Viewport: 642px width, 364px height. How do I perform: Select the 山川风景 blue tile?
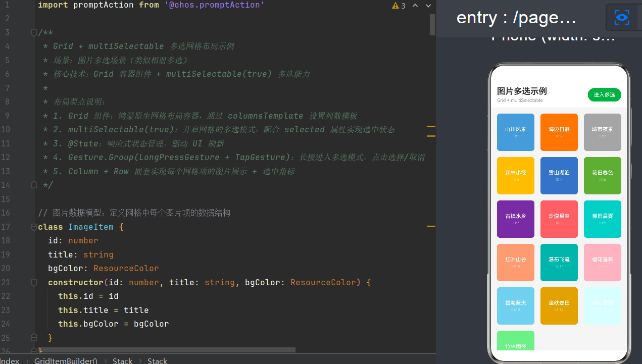516,132
